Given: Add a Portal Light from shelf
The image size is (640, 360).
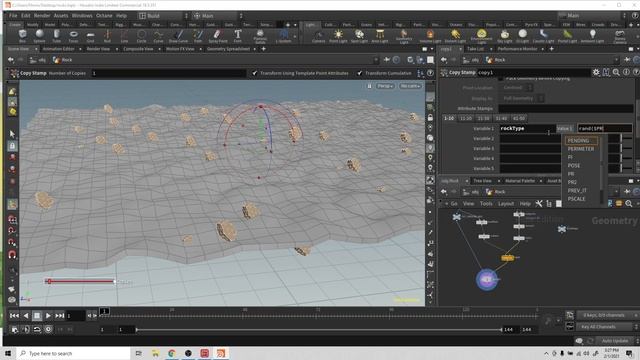Looking at the screenshot, I should (567, 36).
